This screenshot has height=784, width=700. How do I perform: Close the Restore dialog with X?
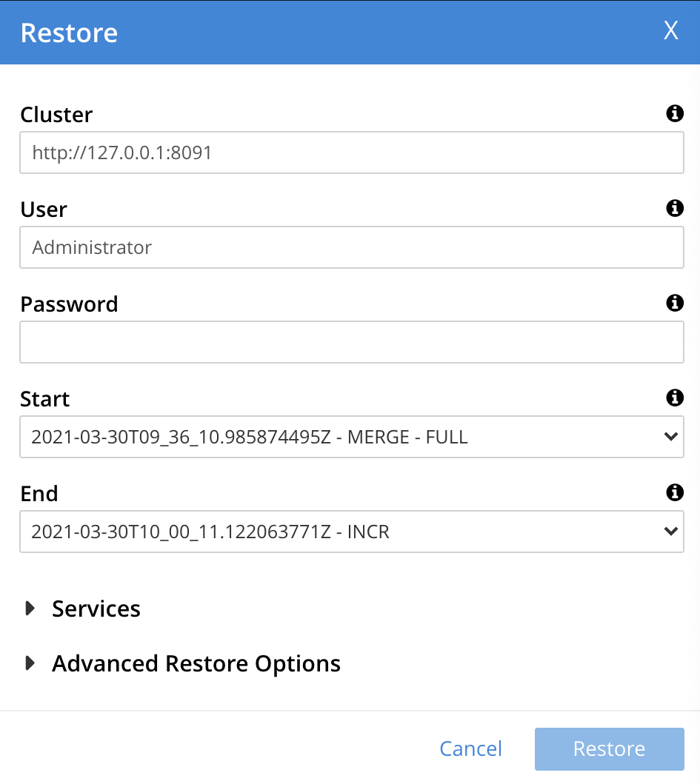click(x=671, y=30)
